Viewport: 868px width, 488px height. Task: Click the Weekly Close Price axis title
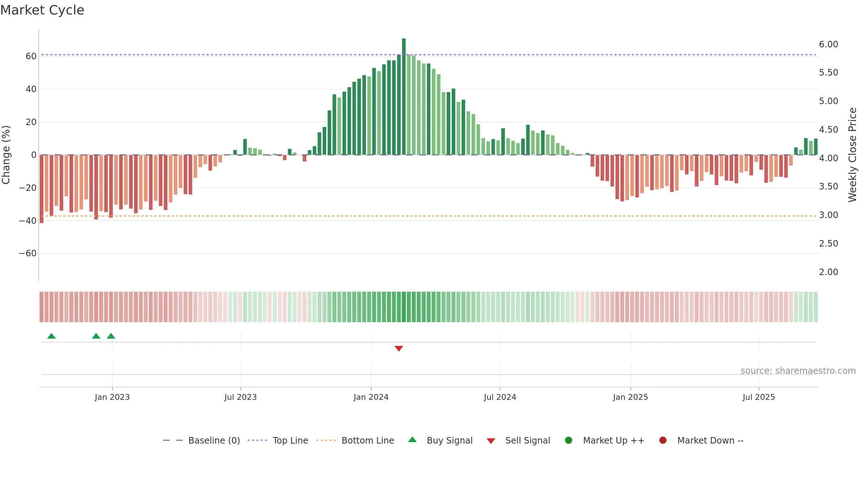(x=852, y=155)
